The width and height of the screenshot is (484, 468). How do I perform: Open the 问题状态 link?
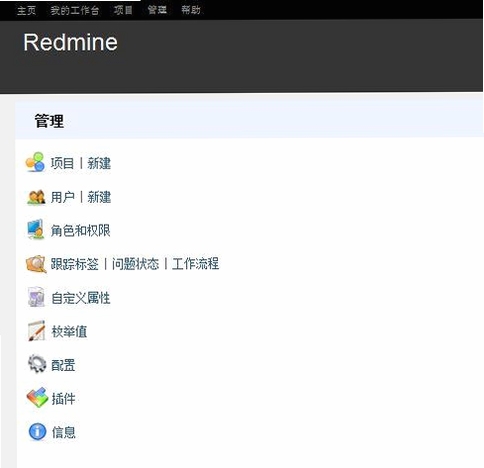tap(135, 264)
